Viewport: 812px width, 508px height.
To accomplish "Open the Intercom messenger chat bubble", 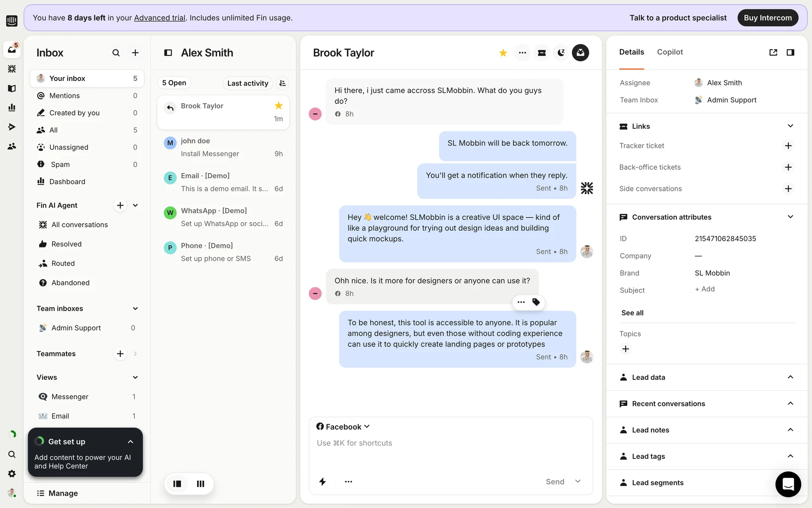I will click(788, 484).
